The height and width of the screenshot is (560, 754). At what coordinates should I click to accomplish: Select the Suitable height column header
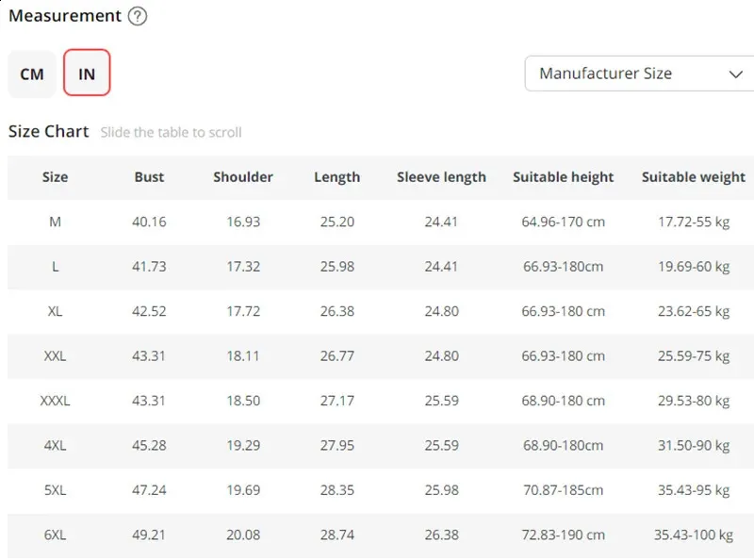[x=563, y=177]
